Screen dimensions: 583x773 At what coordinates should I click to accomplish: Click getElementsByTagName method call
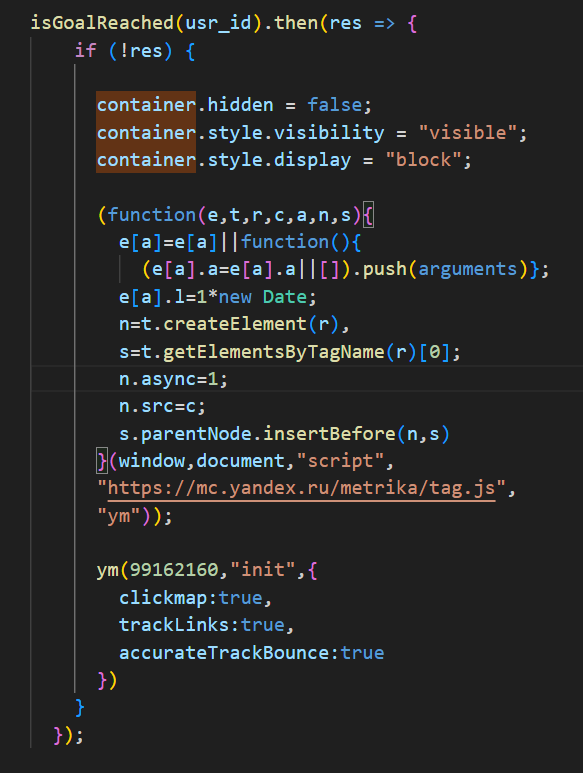[x=274, y=352]
